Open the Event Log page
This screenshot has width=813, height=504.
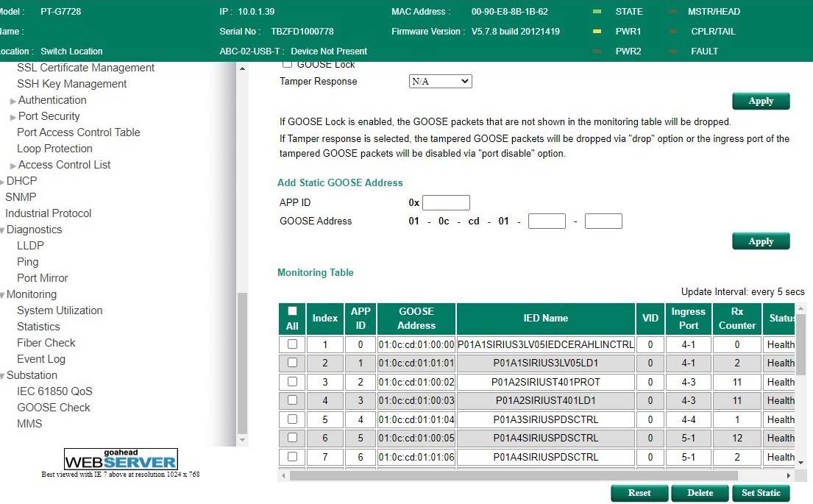tap(41, 359)
